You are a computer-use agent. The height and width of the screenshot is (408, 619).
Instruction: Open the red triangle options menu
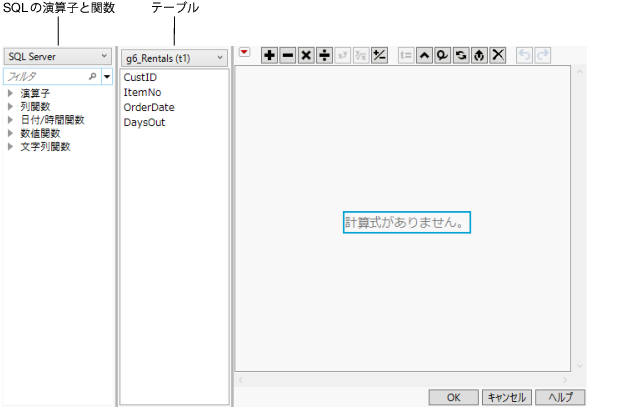pyautogui.click(x=244, y=52)
